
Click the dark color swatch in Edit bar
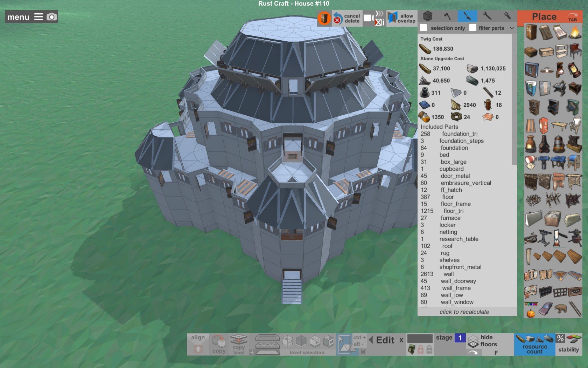(420, 338)
